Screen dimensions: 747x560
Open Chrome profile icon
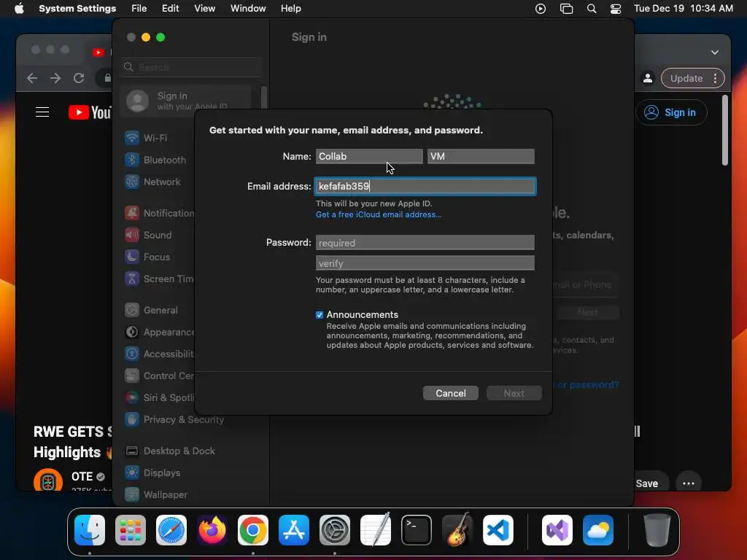click(648, 78)
